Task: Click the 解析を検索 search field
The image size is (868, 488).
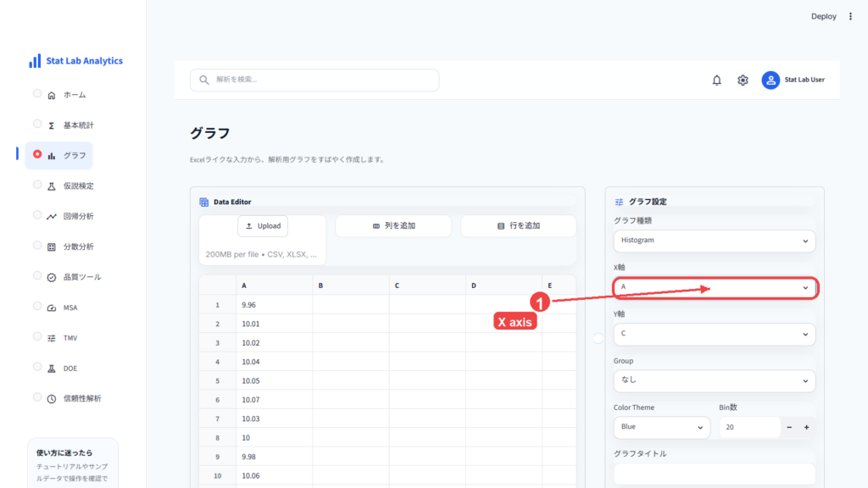Action: (x=314, y=80)
